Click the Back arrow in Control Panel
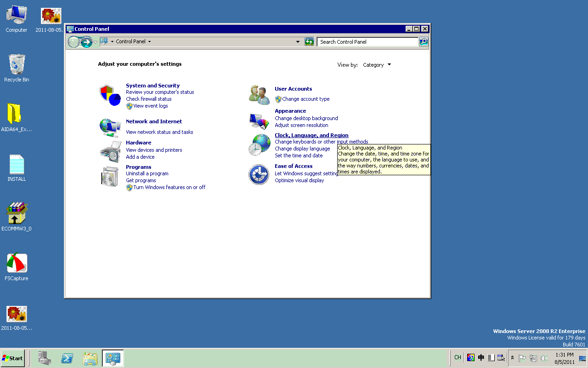588x368 pixels. click(x=74, y=42)
